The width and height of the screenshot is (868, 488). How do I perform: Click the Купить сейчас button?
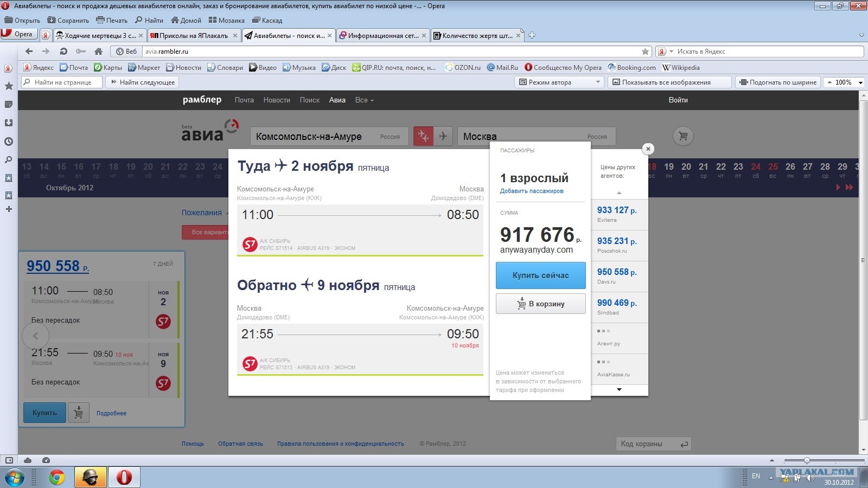[541, 275]
